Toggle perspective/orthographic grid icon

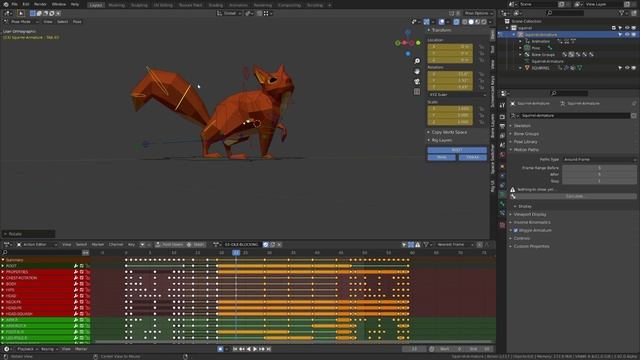tap(417, 92)
